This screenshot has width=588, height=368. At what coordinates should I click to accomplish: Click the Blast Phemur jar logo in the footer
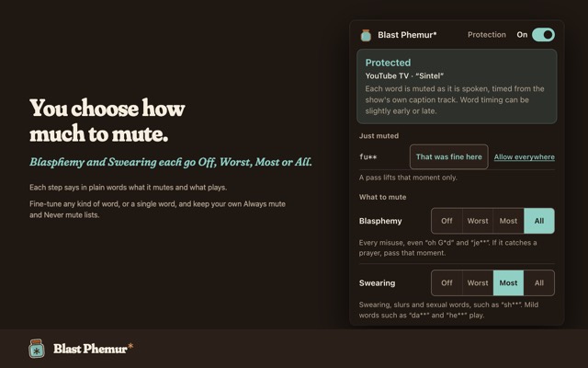pyautogui.click(x=37, y=349)
